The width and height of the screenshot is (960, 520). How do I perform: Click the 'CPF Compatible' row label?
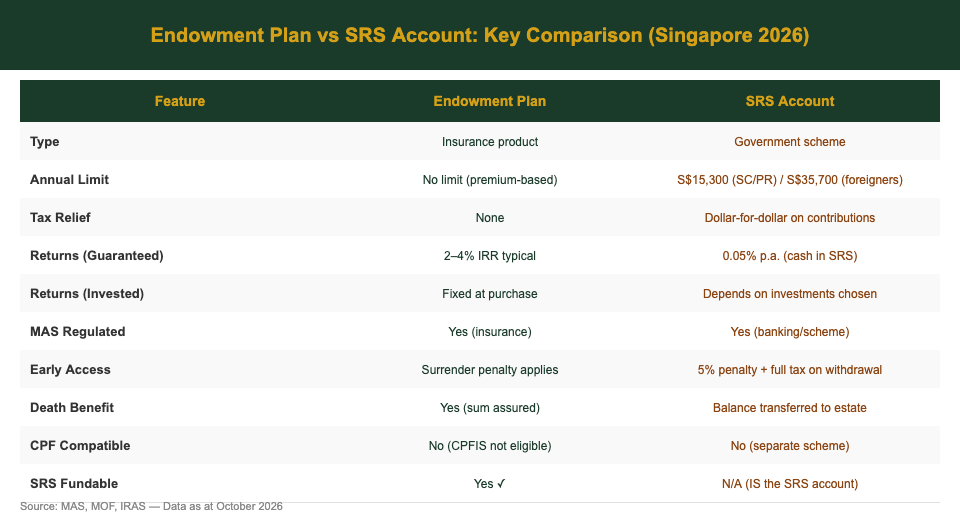click(80, 445)
